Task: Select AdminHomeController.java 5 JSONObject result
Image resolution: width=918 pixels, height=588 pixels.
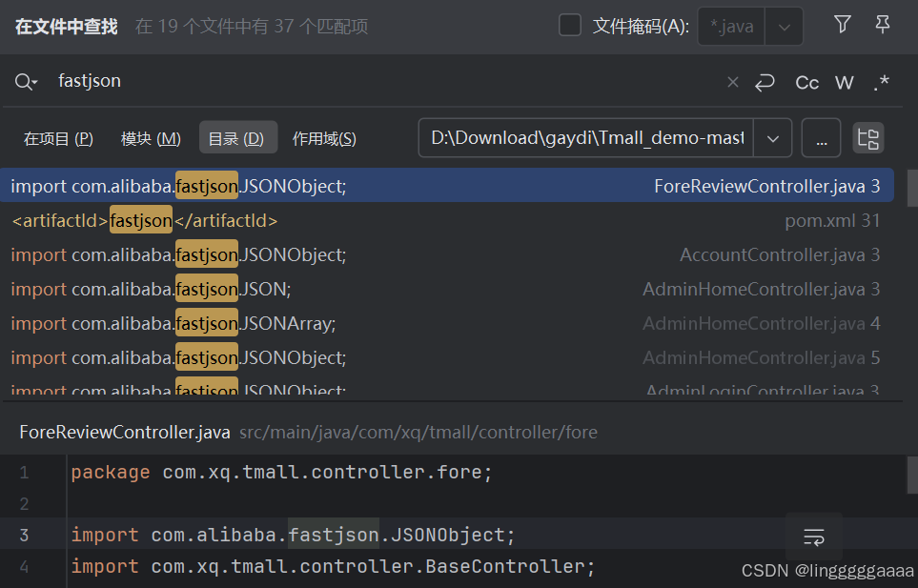Action: coord(447,357)
